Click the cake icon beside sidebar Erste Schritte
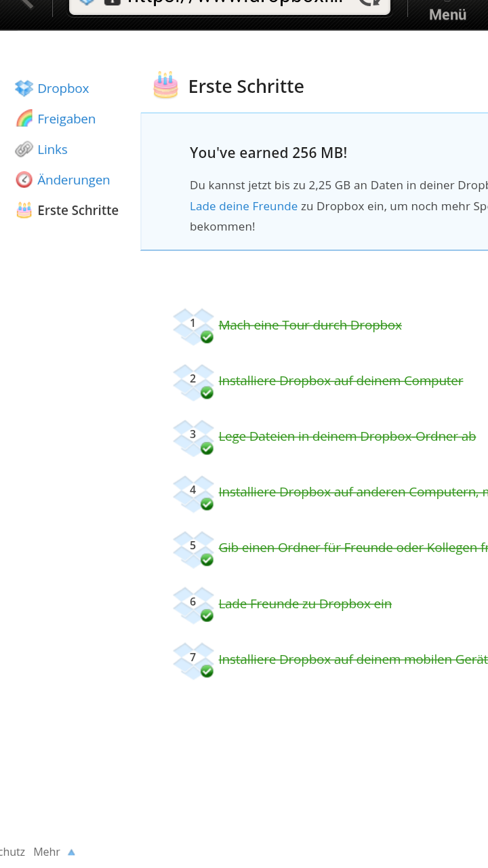The width and height of the screenshot is (488, 868). 24,210
